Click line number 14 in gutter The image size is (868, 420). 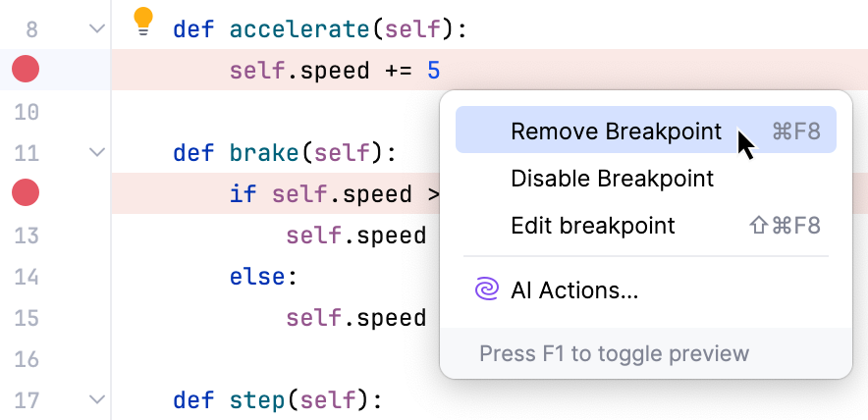pyautogui.click(x=27, y=277)
